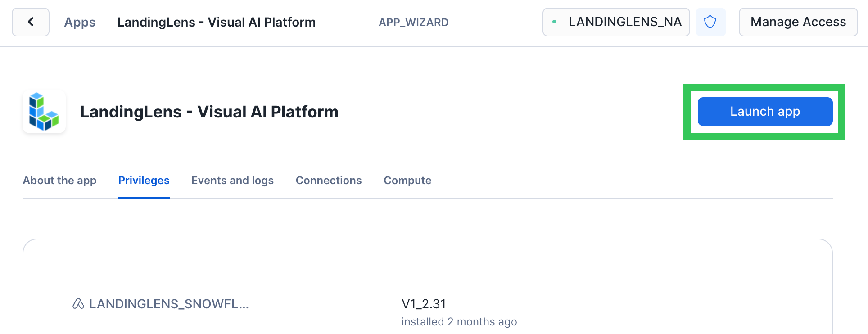
Task: Switch to the About the app tab
Action: coord(59,181)
